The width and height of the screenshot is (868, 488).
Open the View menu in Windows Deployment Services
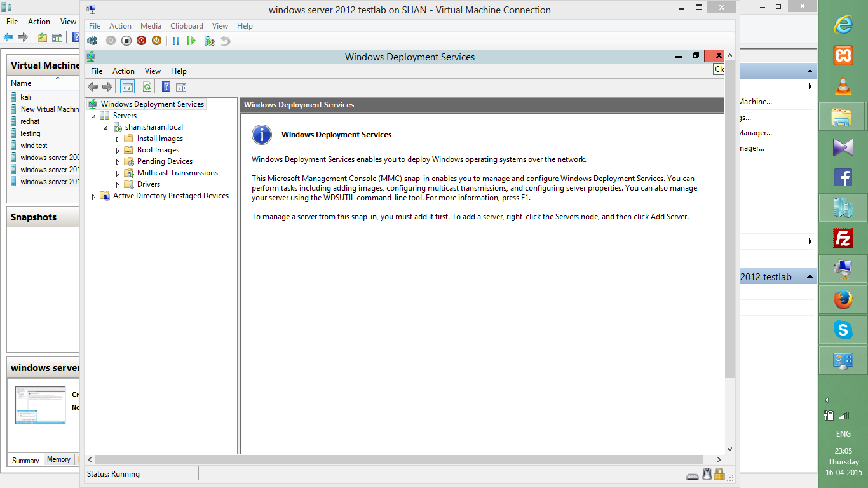(x=153, y=71)
